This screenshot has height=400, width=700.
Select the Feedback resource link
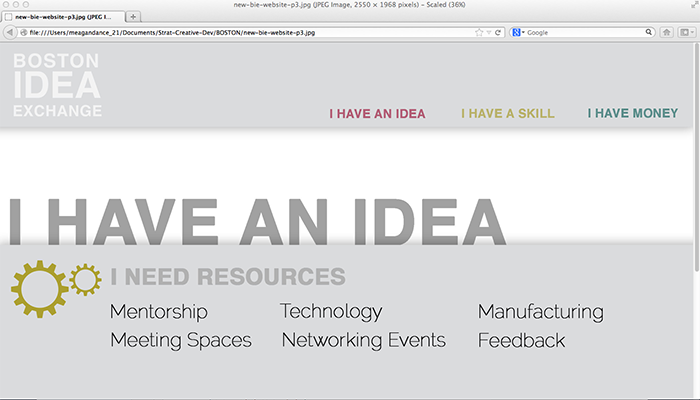pos(521,341)
